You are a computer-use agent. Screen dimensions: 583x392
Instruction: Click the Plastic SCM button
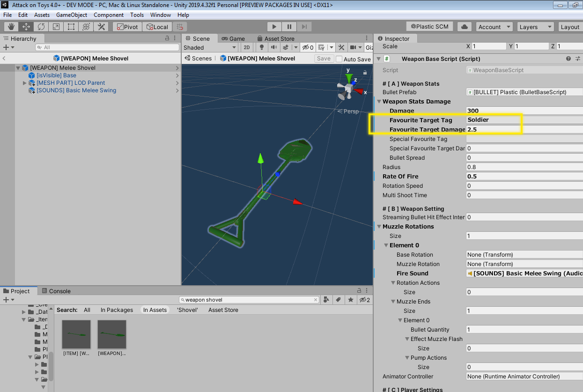coord(430,27)
